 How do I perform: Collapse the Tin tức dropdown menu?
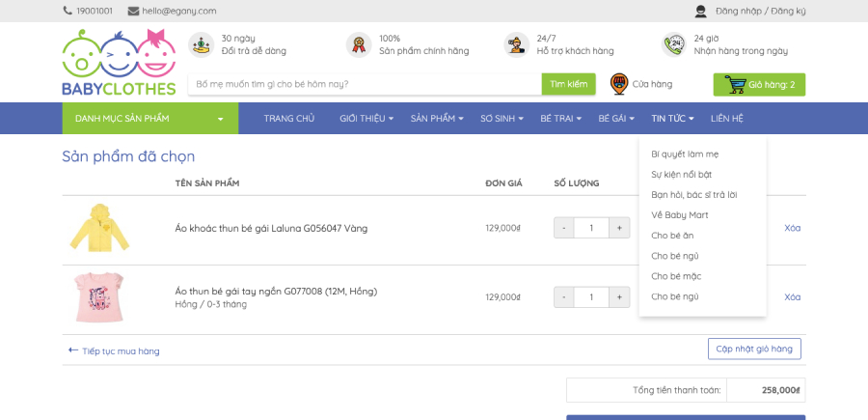[x=672, y=118]
